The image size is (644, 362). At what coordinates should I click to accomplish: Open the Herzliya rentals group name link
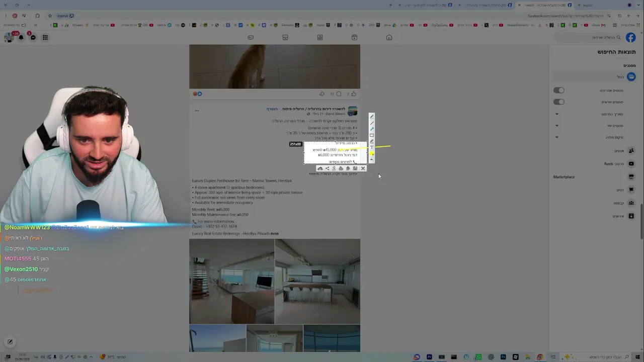314,109
